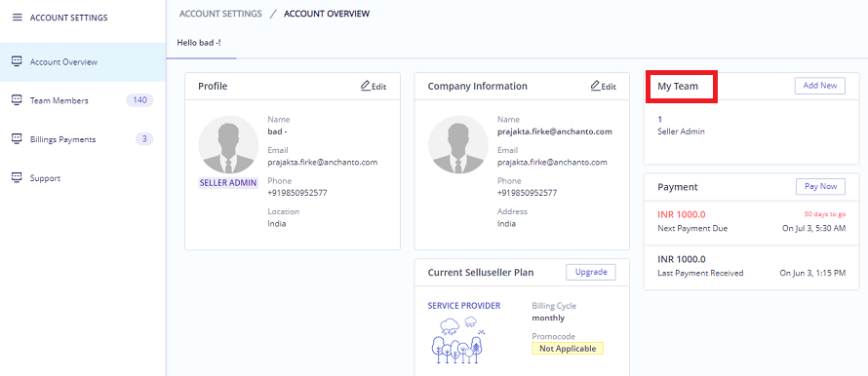Open Team Members in the sidebar
The width and height of the screenshot is (868, 376).
pyautogui.click(x=83, y=100)
